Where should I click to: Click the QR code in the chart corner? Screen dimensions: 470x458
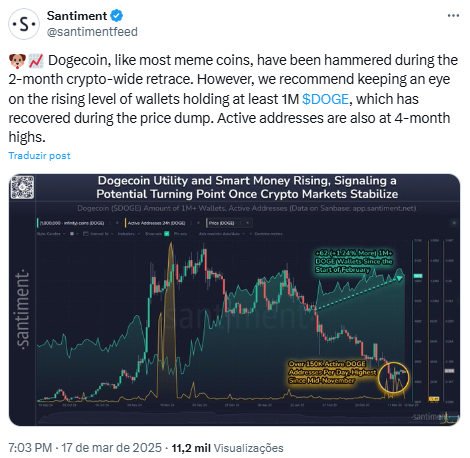(x=22, y=187)
